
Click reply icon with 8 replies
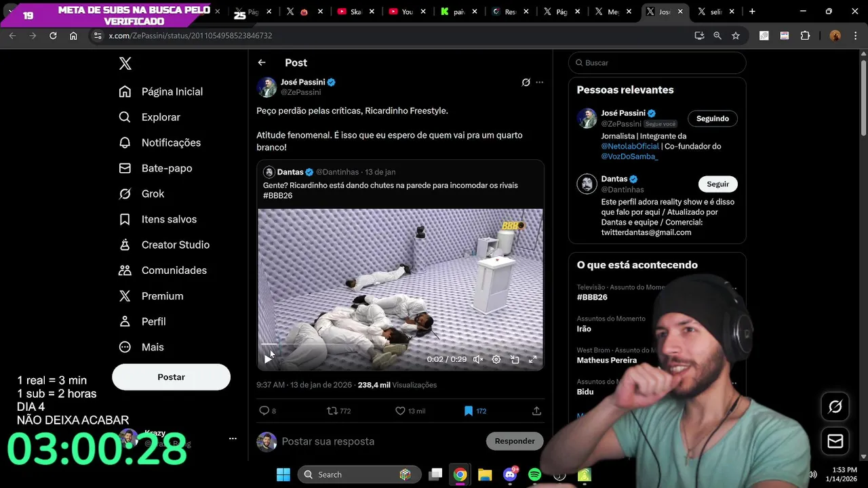pyautogui.click(x=268, y=411)
